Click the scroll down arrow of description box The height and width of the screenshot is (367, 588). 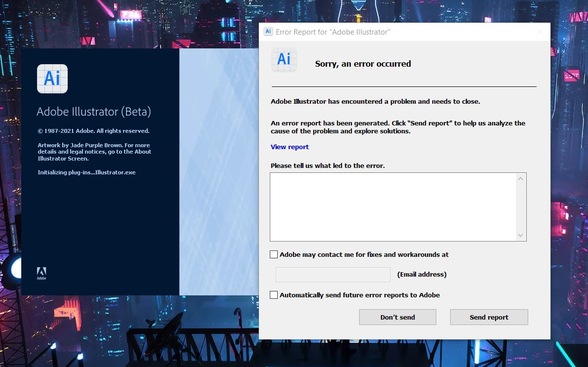520,235
